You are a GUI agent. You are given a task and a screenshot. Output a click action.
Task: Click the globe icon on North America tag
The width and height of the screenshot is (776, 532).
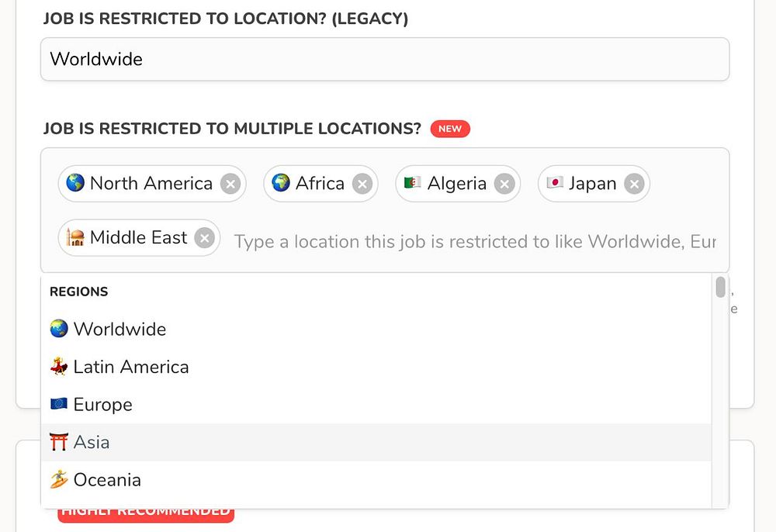coord(75,183)
